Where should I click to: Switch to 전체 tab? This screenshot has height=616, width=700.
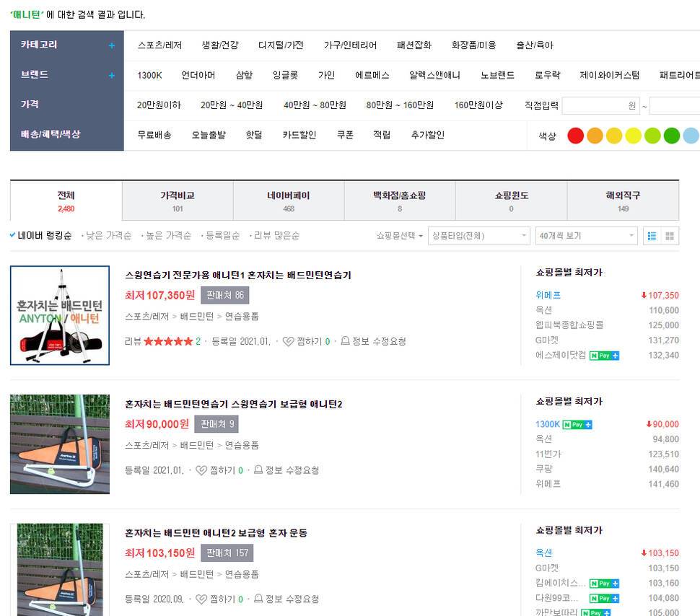[x=66, y=201]
